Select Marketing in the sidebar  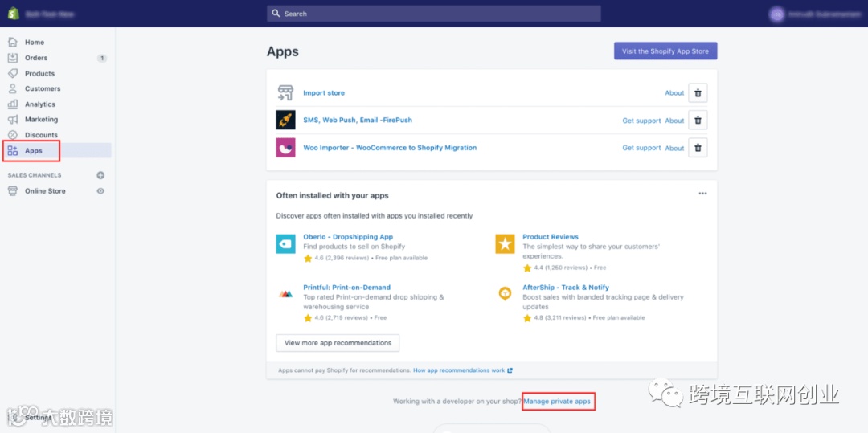click(41, 120)
